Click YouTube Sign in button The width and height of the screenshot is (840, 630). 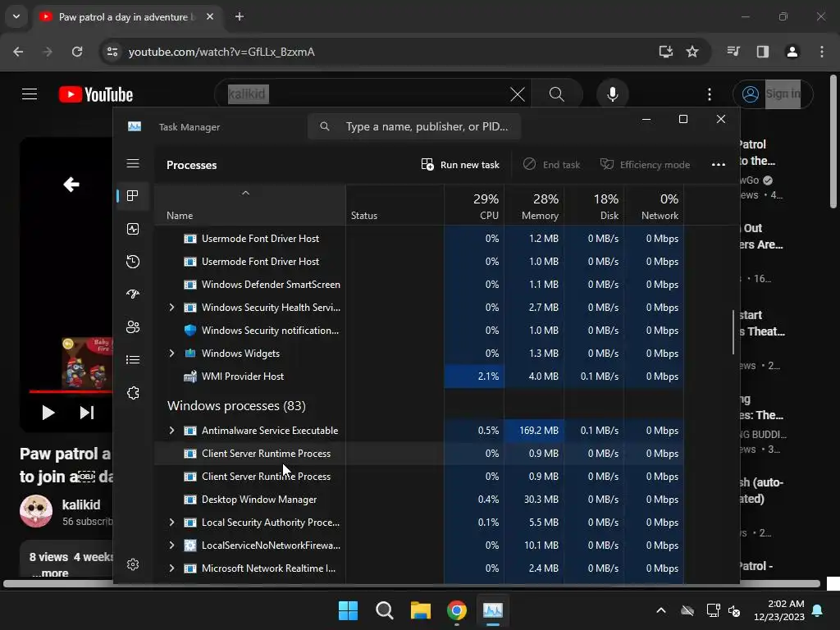coord(773,94)
